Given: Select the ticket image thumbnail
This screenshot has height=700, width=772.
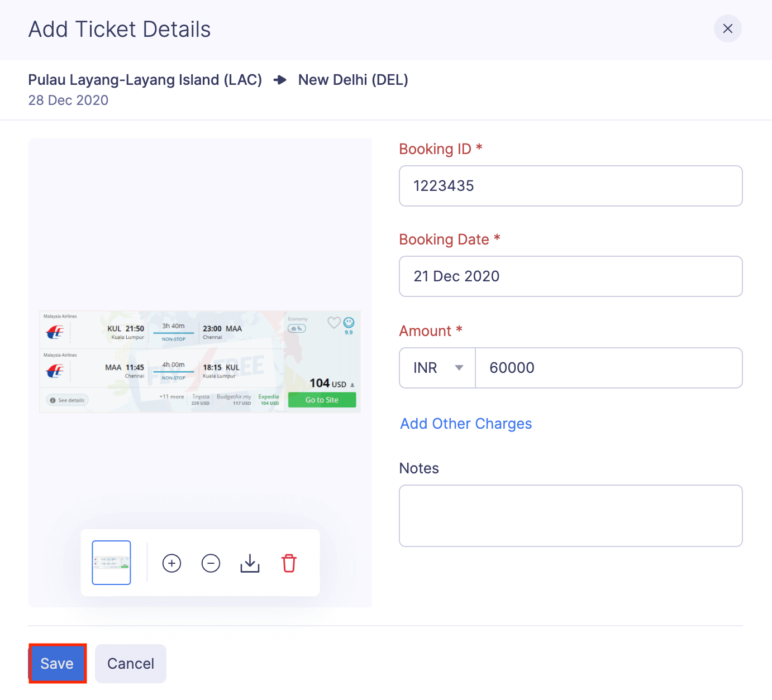Looking at the screenshot, I should pyautogui.click(x=111, y=563).
